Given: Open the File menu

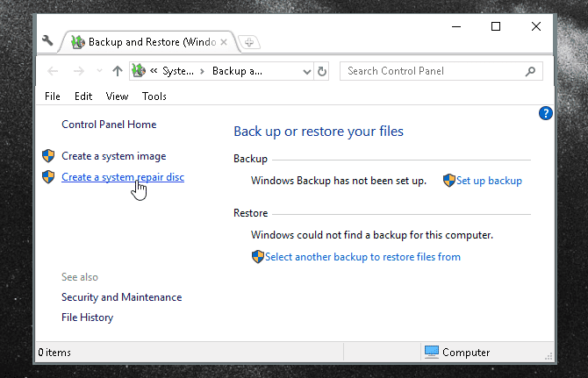Looking at the screenshot, I should (x=53, y=96).
